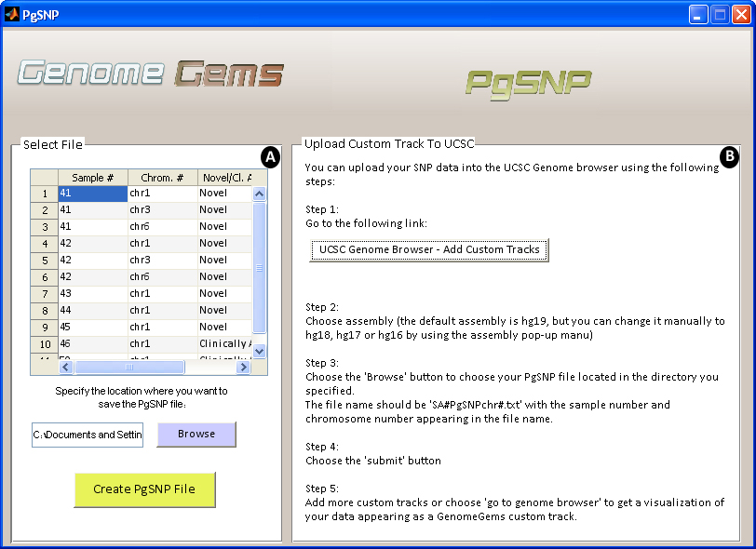Select the sample 46 cell in row 10
Image resolution: width=756 pixels, height=549 pixels.
point(92,344)
